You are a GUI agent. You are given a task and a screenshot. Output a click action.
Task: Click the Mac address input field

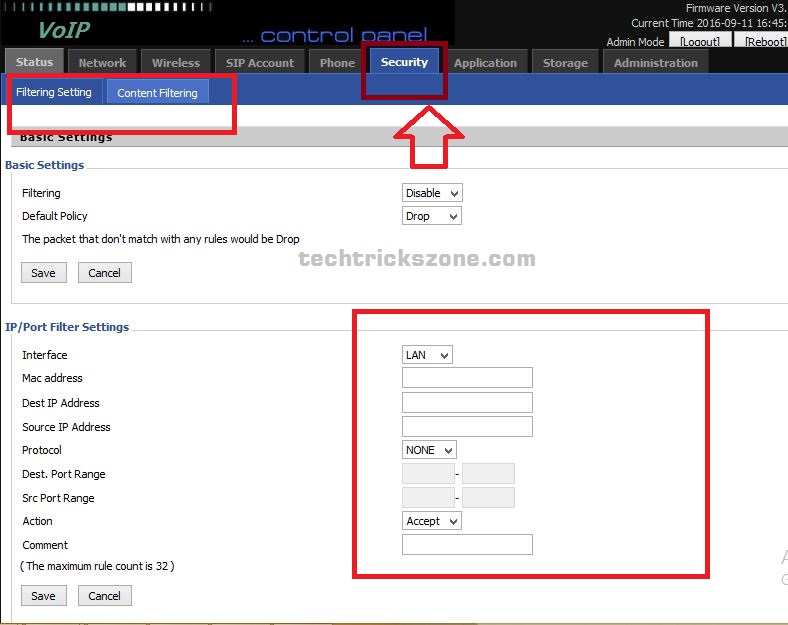tap(467, 378)
